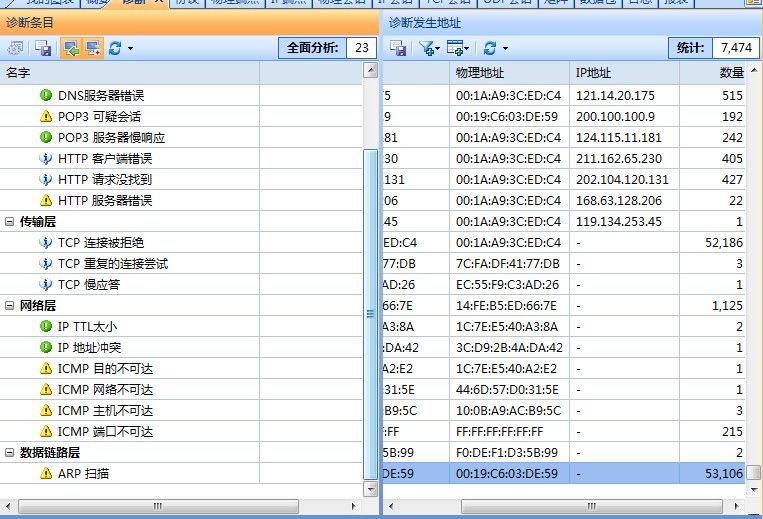Viewport: 763px width, 519px height.
Task: Click the warning icon beside POP3 可疑会话
Action: click(x=46, y=116)
